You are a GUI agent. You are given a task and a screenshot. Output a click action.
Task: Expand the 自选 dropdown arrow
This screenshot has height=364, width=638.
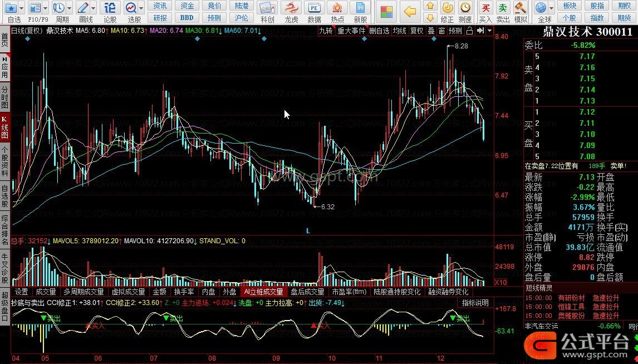(21, 8)
